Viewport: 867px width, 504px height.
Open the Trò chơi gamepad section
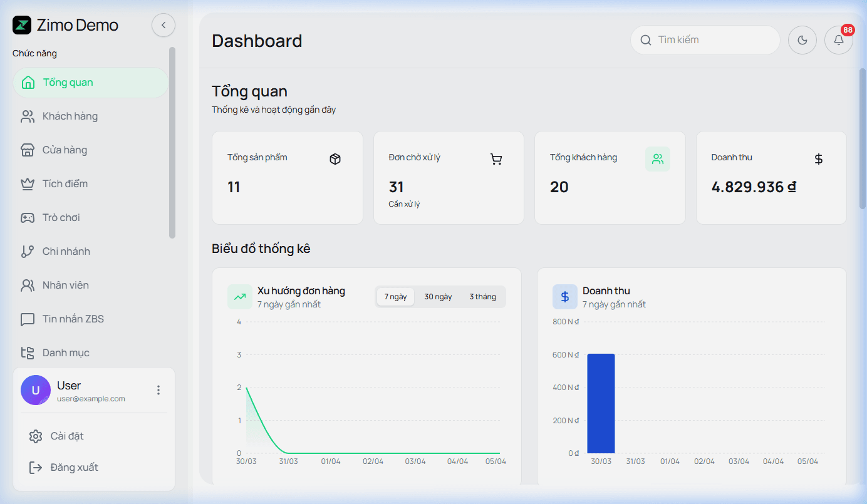point(27,217)
